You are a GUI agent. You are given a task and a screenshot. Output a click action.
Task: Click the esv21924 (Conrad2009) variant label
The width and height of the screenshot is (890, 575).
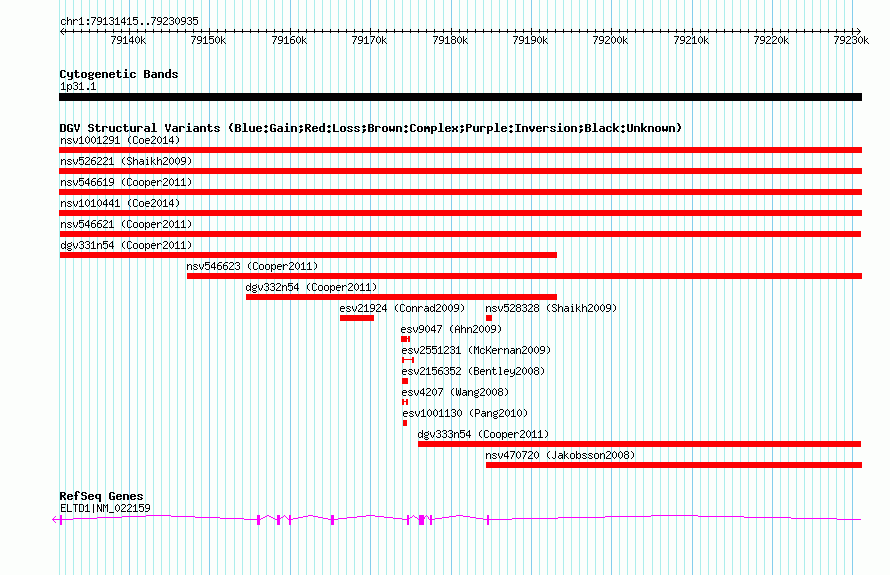[x=402, y=308]
